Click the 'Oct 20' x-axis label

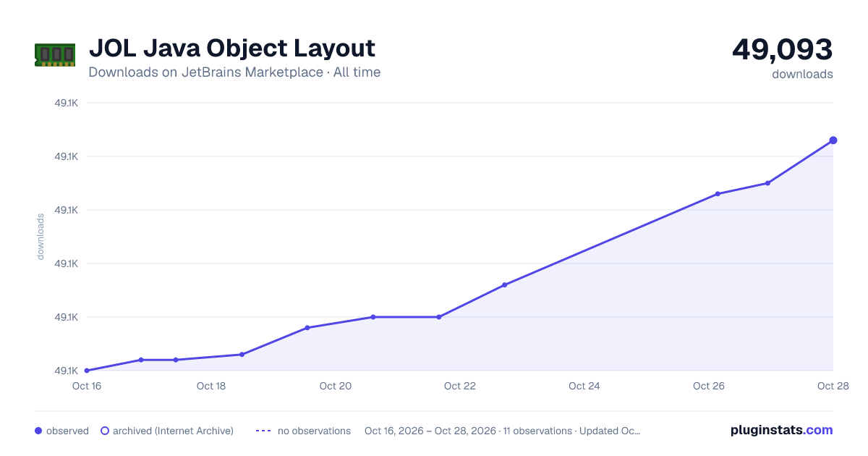pyautogui.click(x=336, y=386)
